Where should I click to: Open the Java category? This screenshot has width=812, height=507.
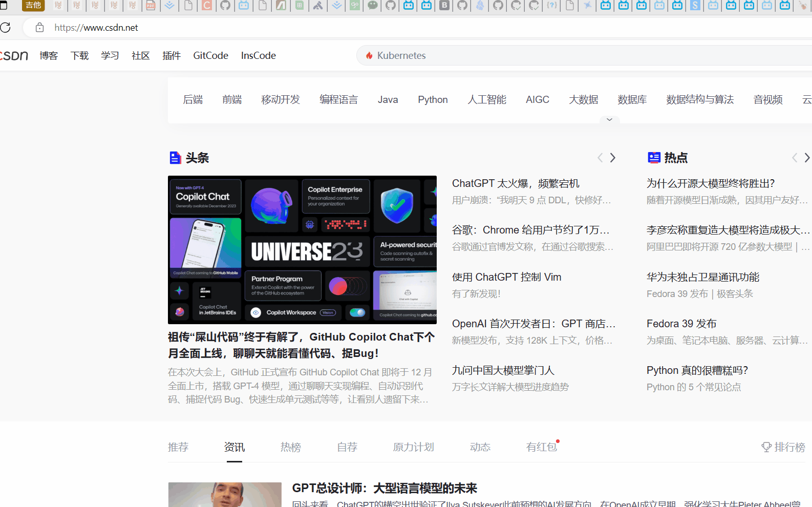(x=388, y=99)
